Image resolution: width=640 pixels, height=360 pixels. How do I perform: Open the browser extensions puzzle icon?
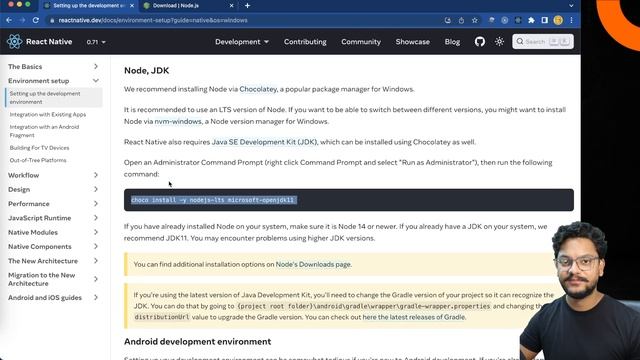(531, 20)
